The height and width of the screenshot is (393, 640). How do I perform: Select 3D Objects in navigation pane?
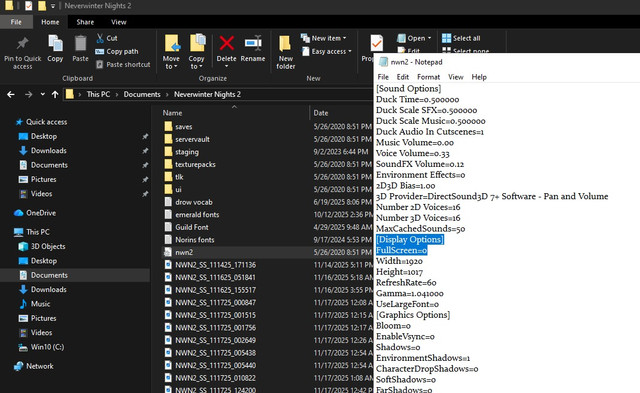42,246
